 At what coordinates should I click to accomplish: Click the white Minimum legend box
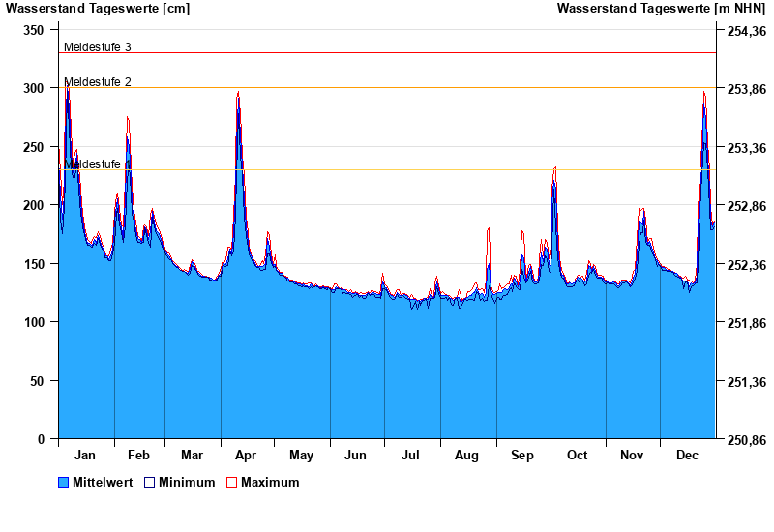[149, 482]
